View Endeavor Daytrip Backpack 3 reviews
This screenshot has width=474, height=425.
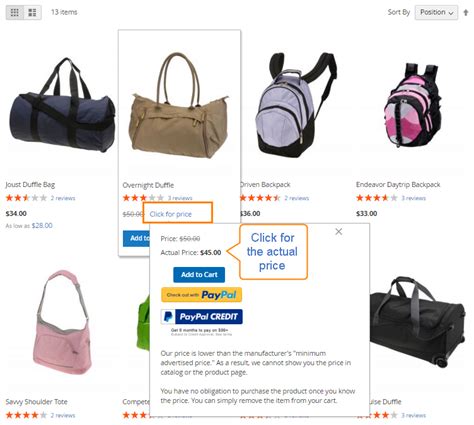pyautogui.click(x=413, y=198)
